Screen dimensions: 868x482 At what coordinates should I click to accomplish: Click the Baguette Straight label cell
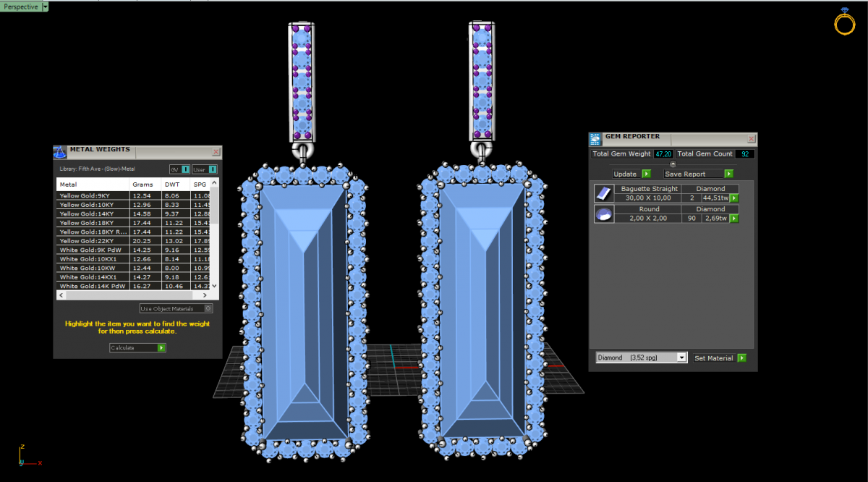pos(650,189)
